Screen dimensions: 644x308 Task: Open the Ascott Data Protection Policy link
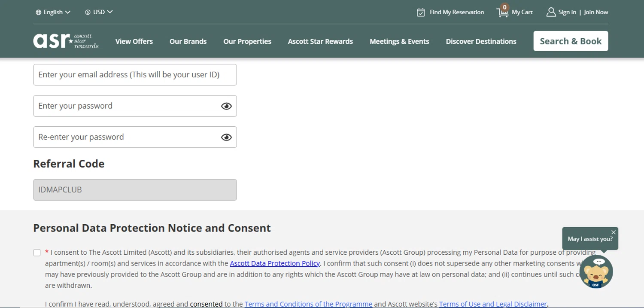tap(275, 263)
